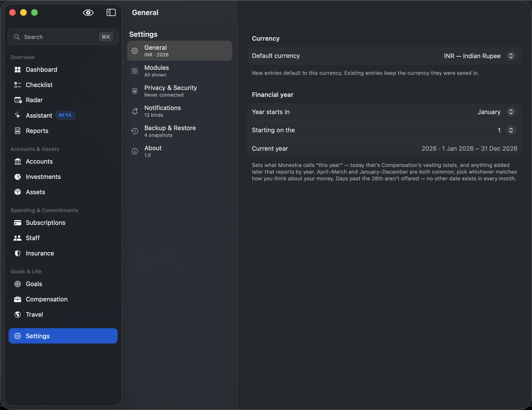532x410 pixels.
Task: Click the Dashboard grid icon
Action: (x=17, y=70)
